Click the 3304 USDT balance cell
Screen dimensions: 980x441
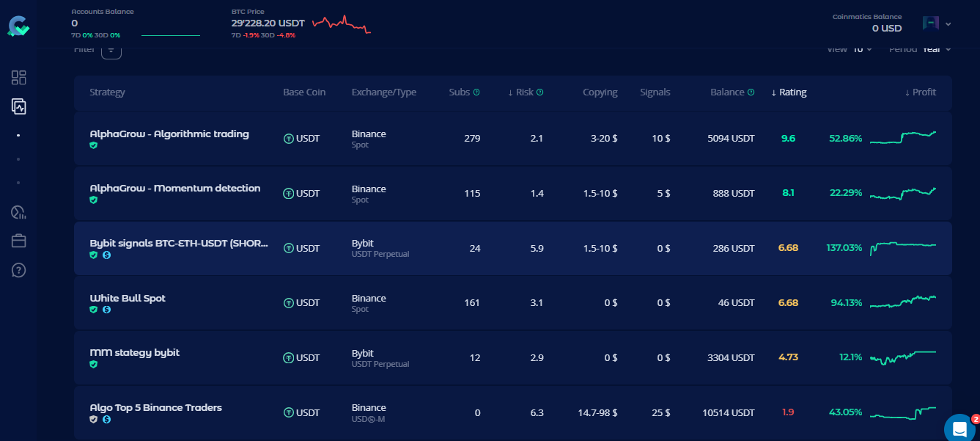point(732,358)
